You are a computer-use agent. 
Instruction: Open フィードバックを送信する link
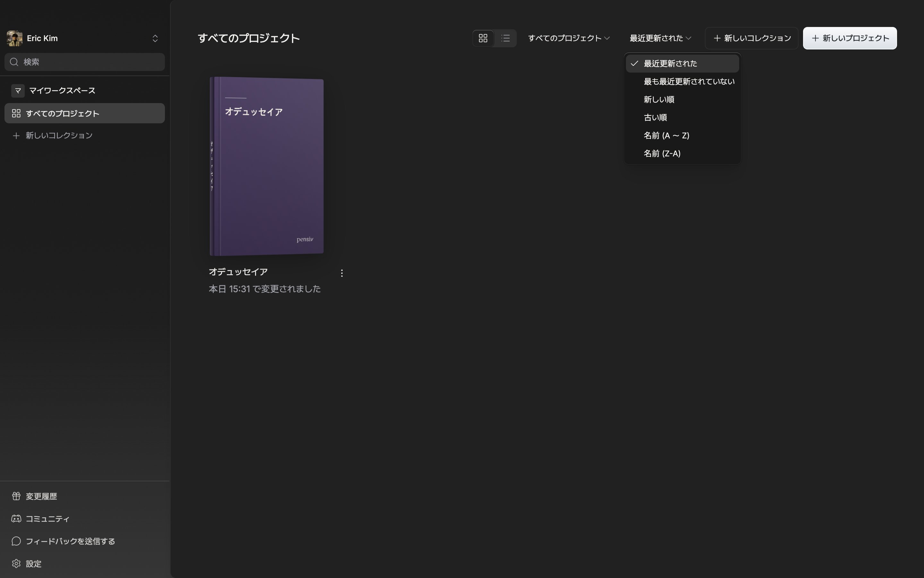(x=70, y=541)
